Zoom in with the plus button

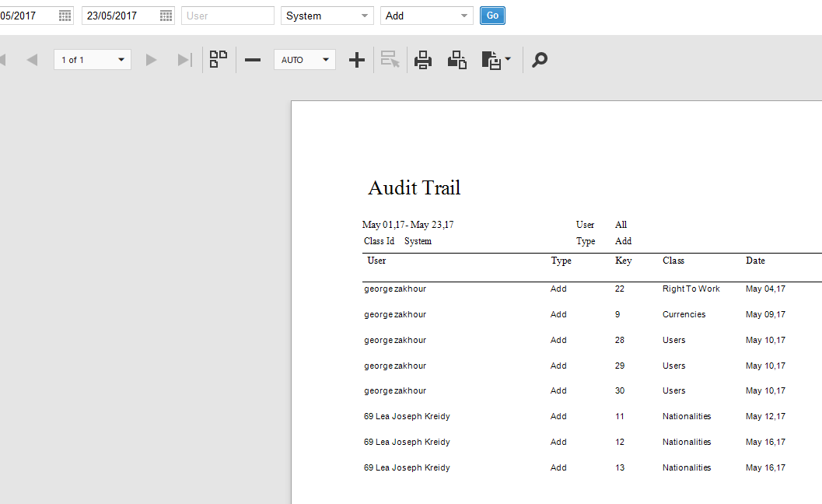click(x=356, y=60)
